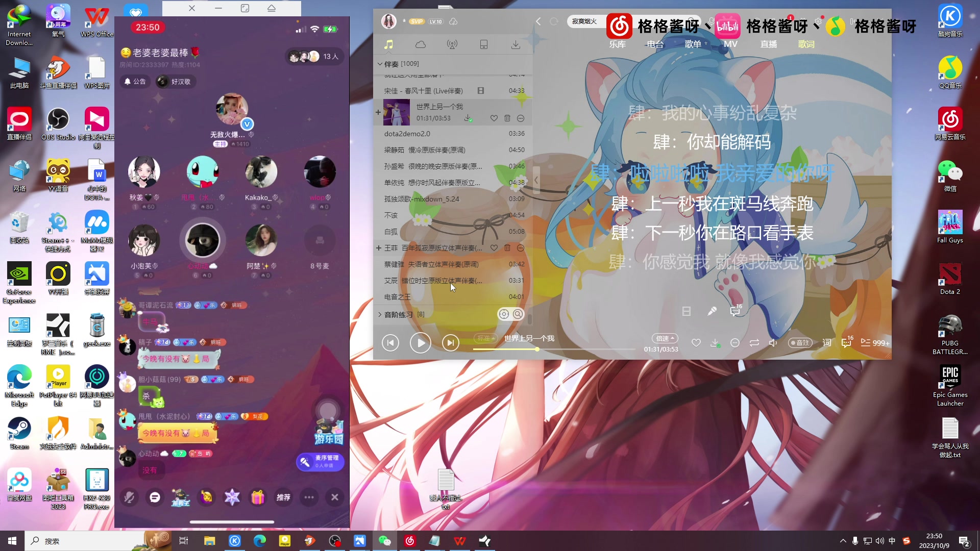Open Kugou from the Windows taskbar
The image size is (980, 551).
(235, 541)
